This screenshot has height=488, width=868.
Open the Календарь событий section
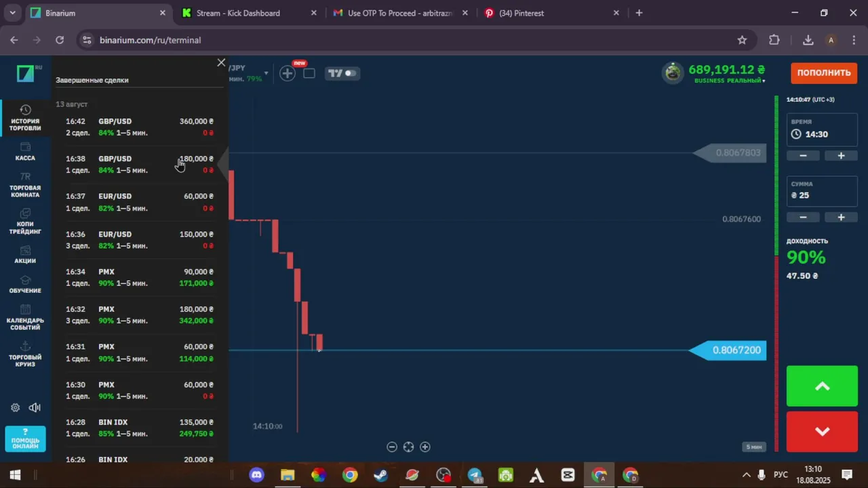(x=25, y=318)
